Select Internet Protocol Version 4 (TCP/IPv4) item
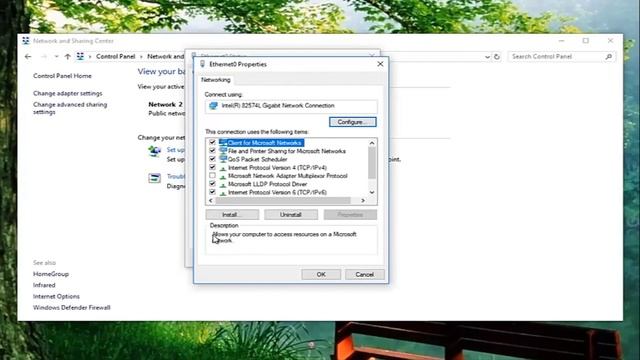Viewport: 640px width, 360px height. coord(277,167)
